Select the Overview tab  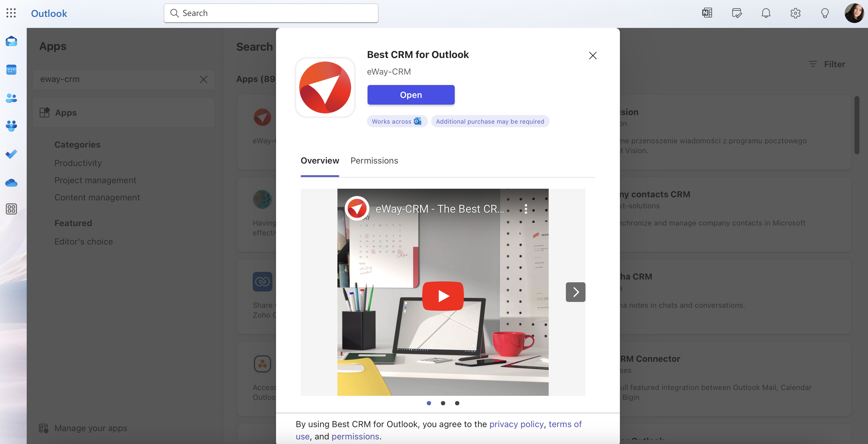point(320,160)
